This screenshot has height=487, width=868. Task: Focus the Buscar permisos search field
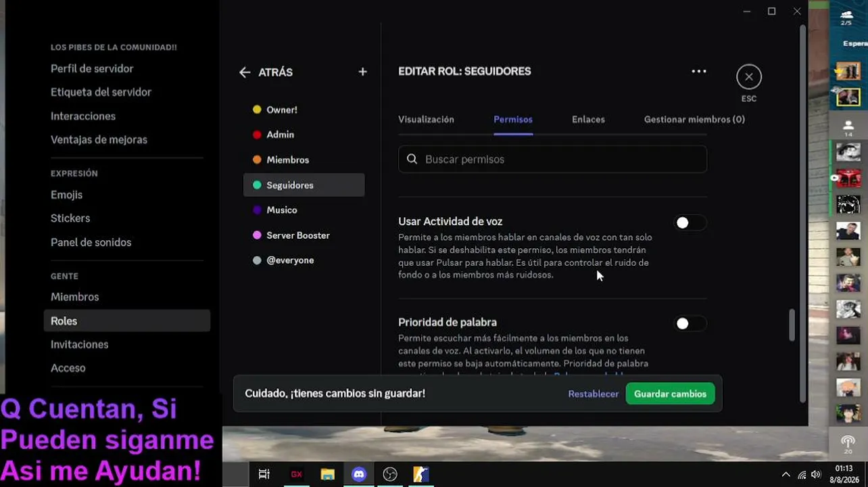click(552, 160)
